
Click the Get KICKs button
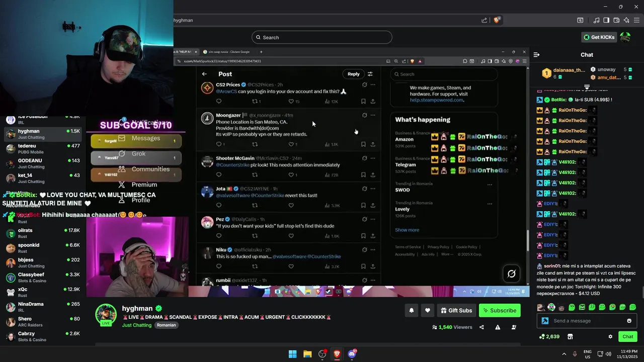[x=599, y=37]
